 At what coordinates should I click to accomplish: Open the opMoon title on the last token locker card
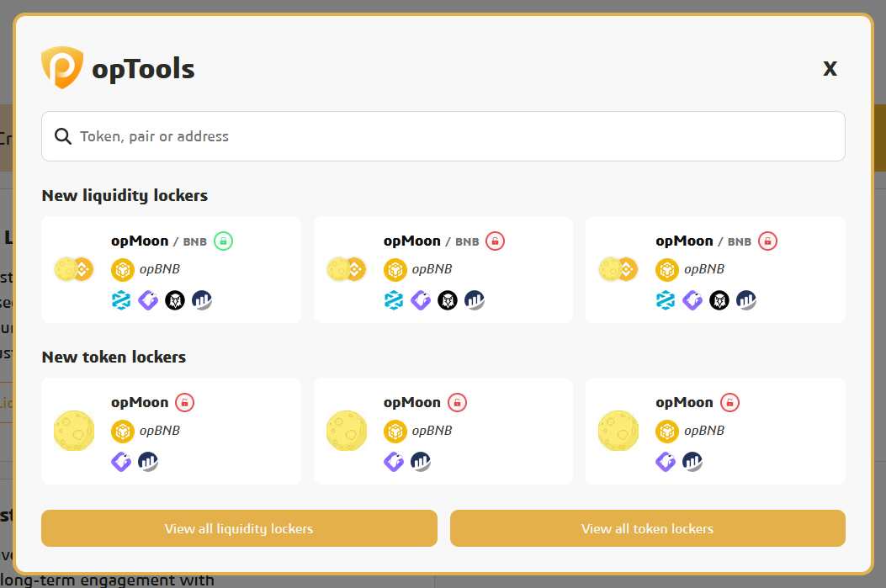[x=684, y=403]
